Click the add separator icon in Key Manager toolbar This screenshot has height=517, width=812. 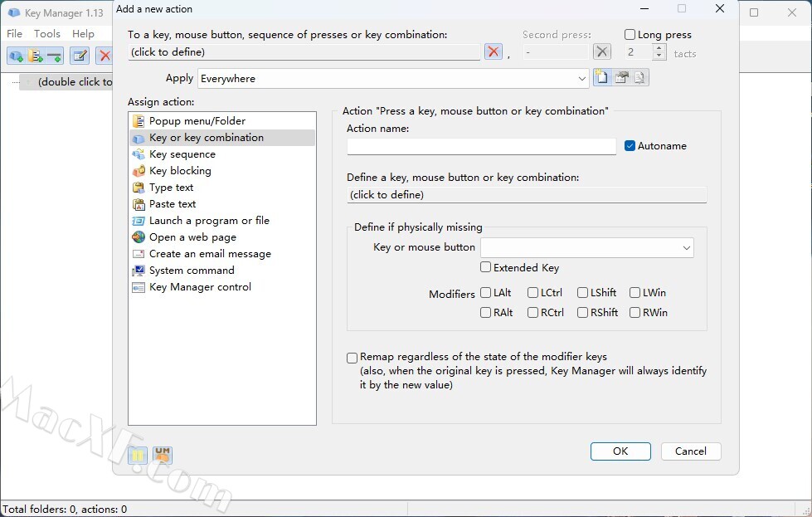54,56
